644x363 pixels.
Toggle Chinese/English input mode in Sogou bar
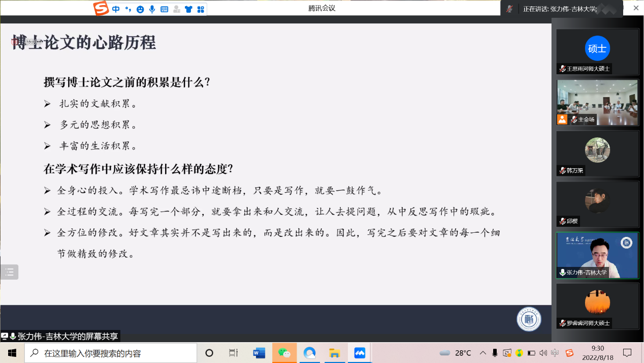116,9
